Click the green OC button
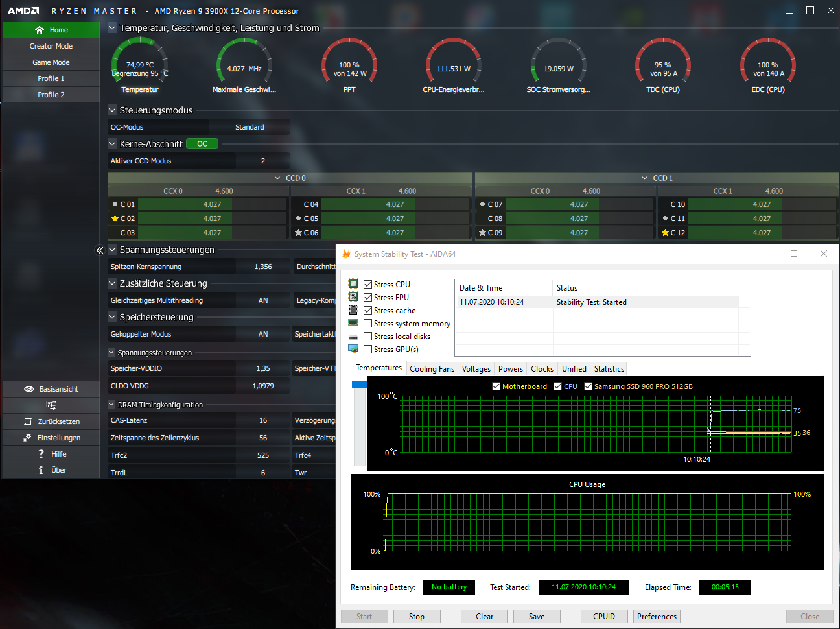Image resolution: width=840 pixels, height=629 pixels. pos(202,144)
